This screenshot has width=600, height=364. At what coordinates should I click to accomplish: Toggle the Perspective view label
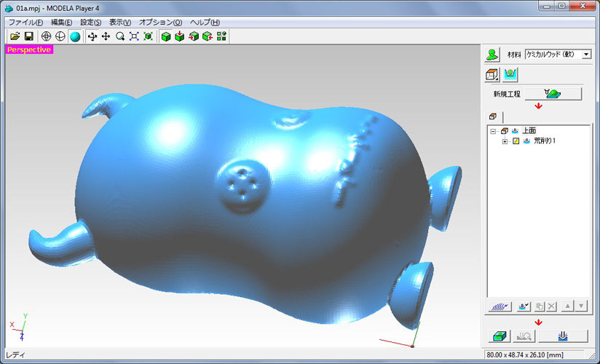pyautogui.click(x=28, y=50)
